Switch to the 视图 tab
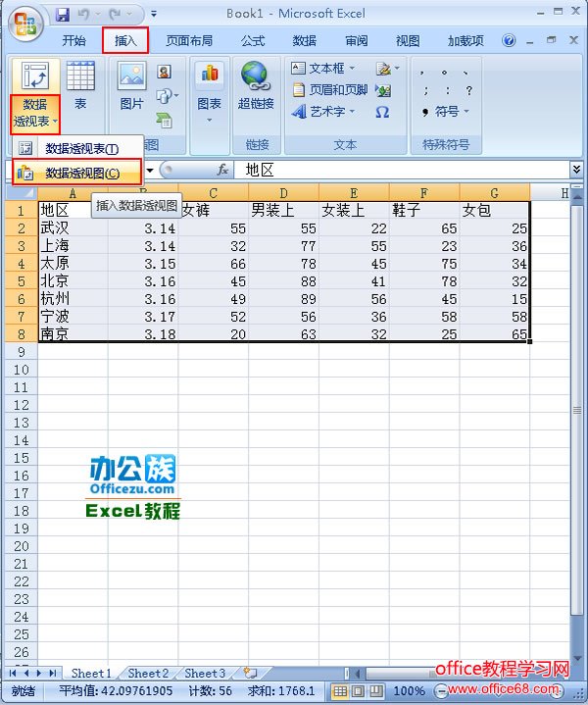Screen dimensions: 588x705 408,41
